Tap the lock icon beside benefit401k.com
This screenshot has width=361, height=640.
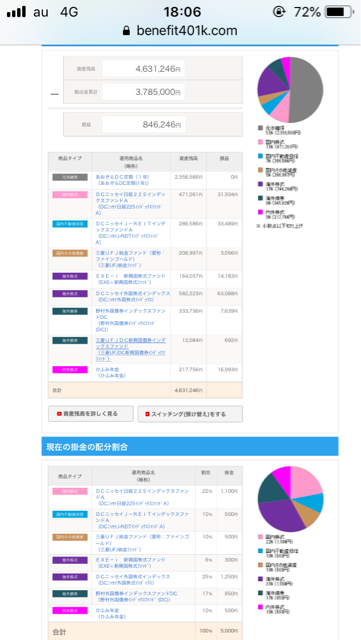point(127,31)
